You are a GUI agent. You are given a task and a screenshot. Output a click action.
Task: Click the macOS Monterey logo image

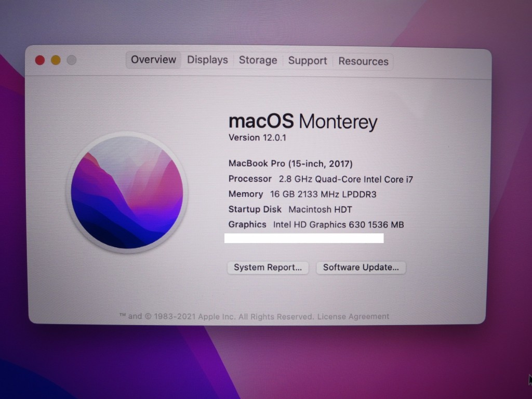point(127,192)
